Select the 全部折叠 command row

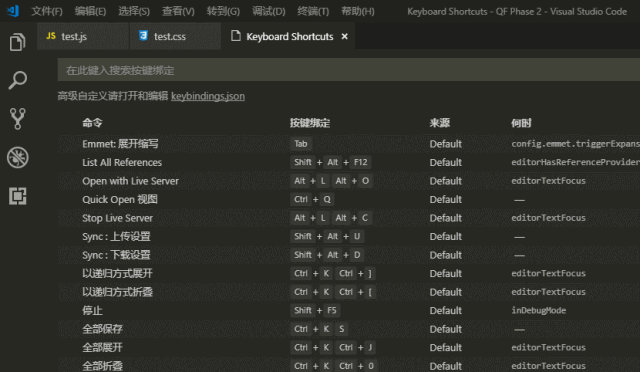tap(349, 365)
